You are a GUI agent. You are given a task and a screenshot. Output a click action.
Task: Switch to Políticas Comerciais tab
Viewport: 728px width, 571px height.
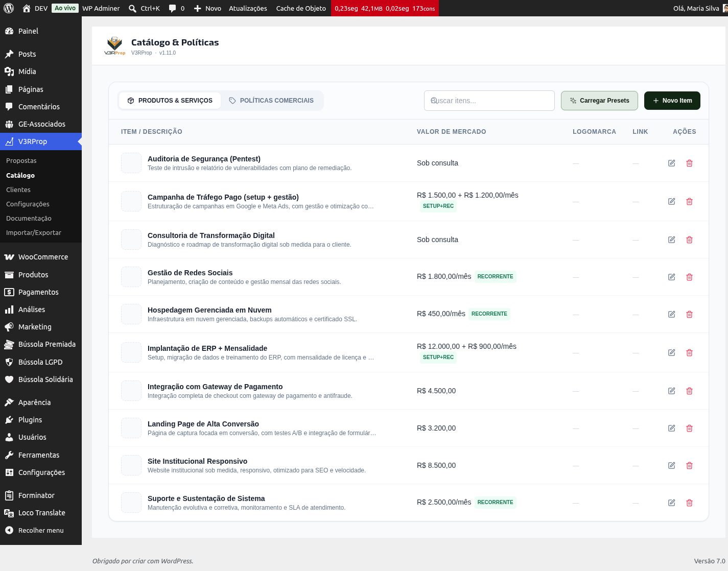271,101
